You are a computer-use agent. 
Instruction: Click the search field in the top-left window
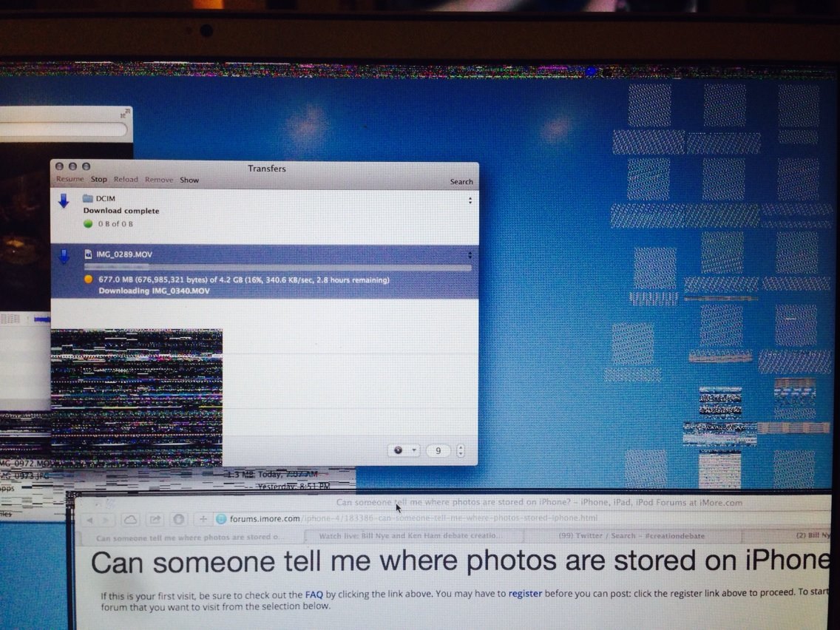click(63, 129)
